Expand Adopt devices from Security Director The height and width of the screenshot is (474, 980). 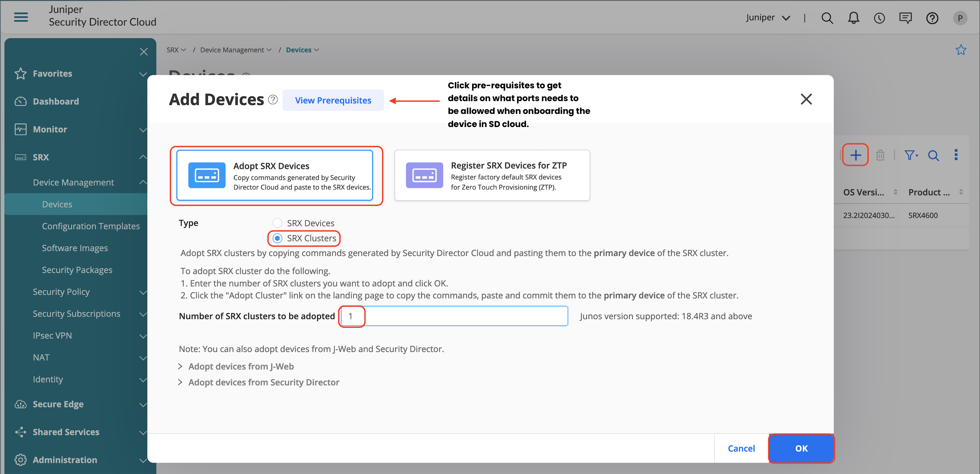pyautogui.click(x=263, y=382)
